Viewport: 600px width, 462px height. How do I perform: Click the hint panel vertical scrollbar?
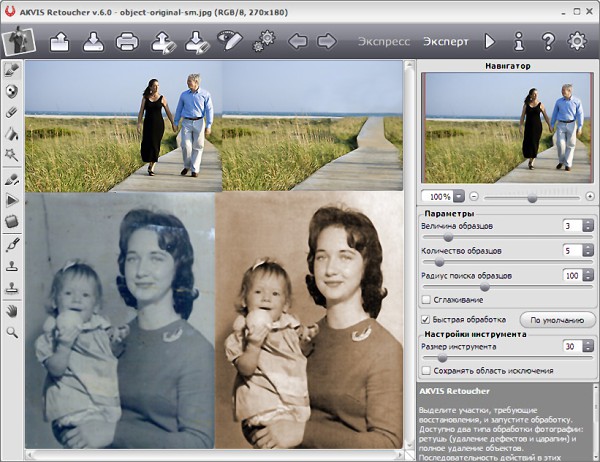[x=595, y=422]
